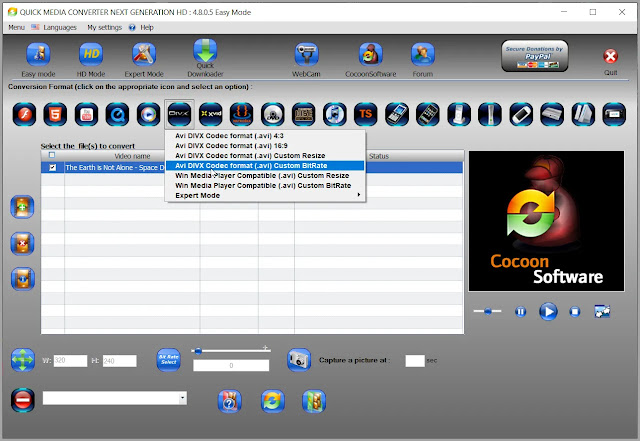Select the iPhone format icon
Viewport: 640px width, 441px height.
coord(428,114)
